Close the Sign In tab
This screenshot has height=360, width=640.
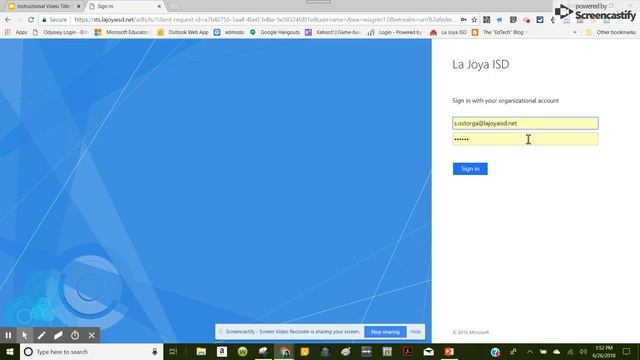coord(159,7)
